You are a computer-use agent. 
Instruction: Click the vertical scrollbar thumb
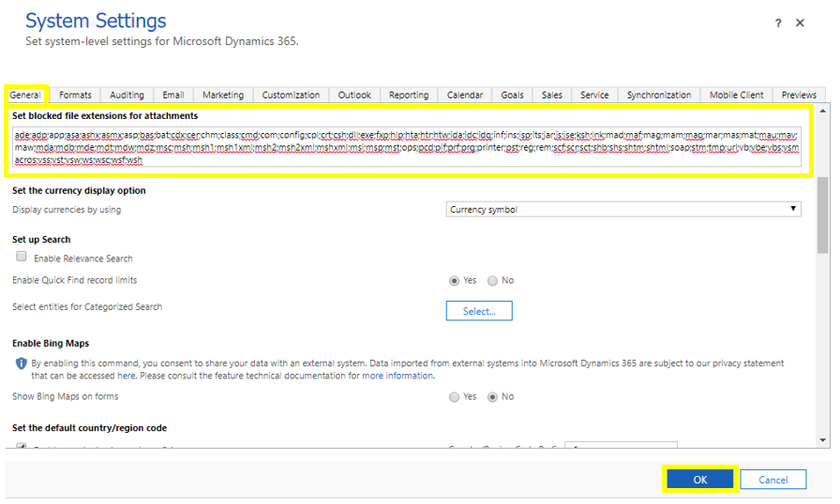click(823, 214)
